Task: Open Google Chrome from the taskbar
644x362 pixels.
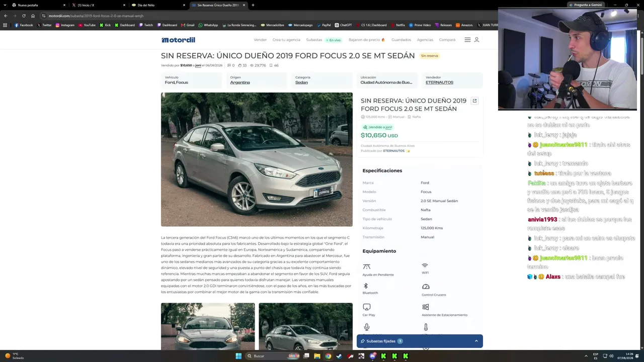Action: click(328, 356)
